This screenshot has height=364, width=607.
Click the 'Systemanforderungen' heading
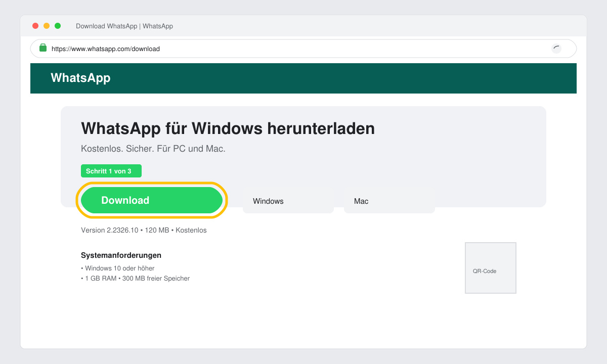pyautogui.click(x=121, y=255)
